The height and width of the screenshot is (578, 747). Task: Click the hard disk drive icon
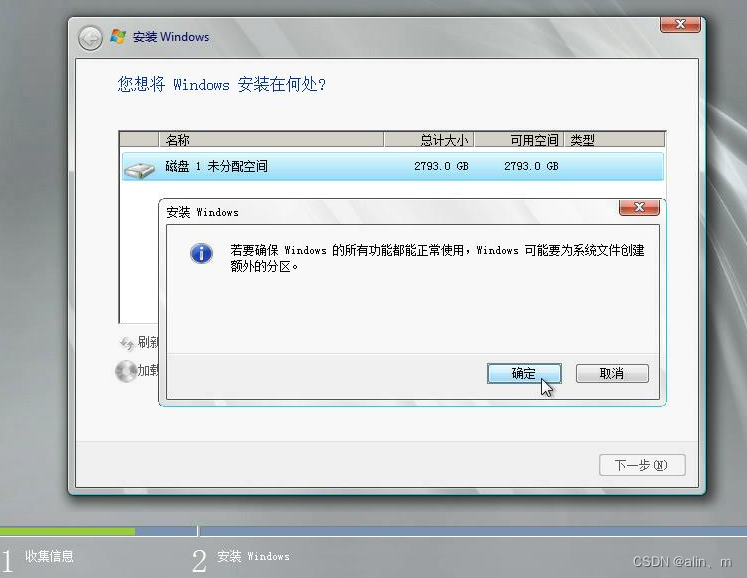click(139, 170)
